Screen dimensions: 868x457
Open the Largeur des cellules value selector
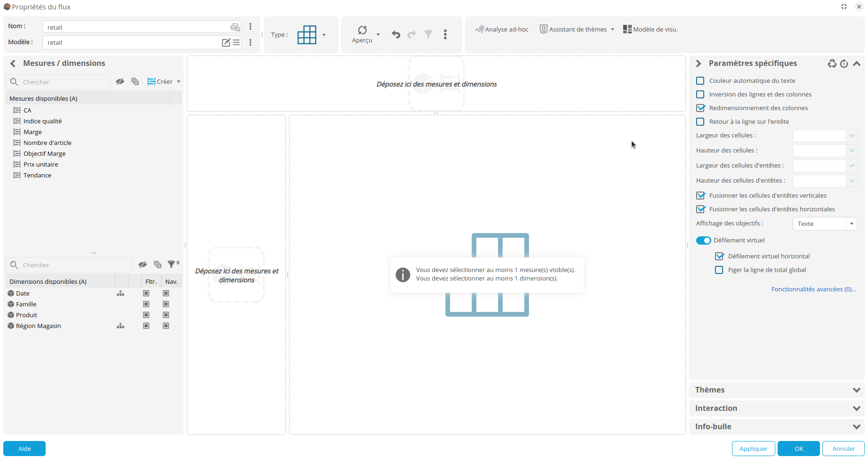[x=852, y=136]
